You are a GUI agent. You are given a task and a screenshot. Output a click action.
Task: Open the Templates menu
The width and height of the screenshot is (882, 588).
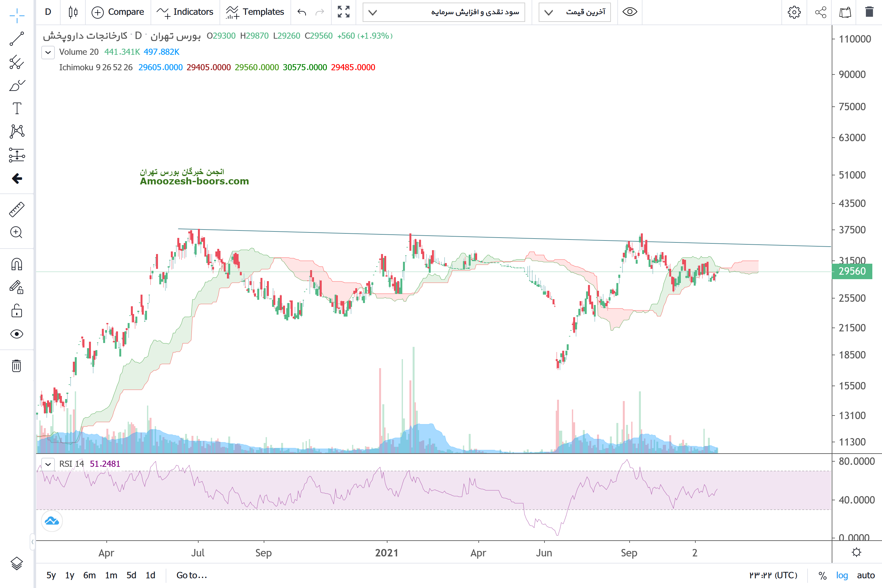point(255,12)
